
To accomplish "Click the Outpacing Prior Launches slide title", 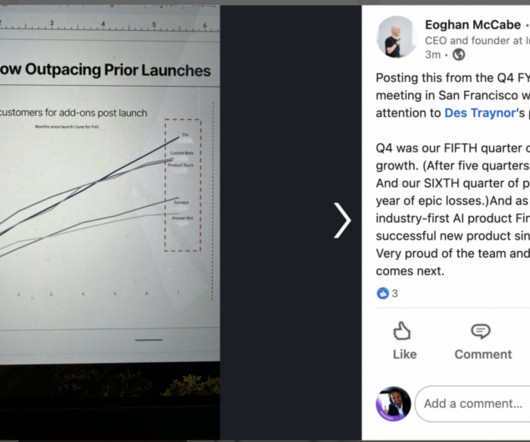I will click(x=105, y=70).
